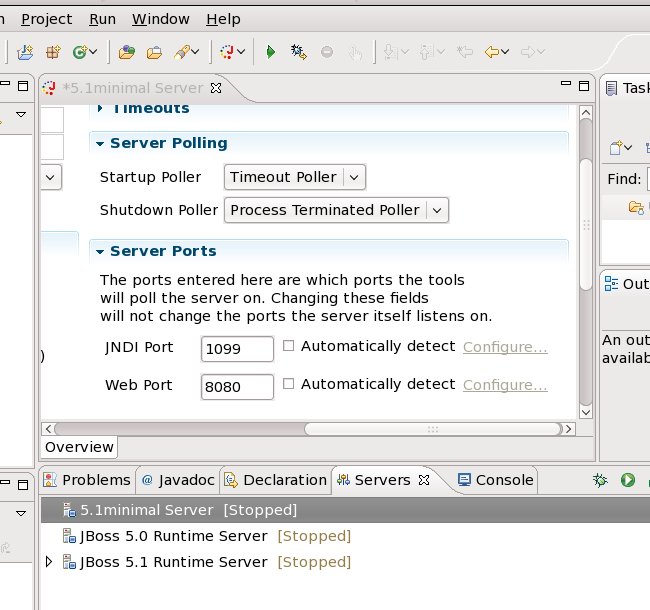The height and width of the screenshot is (610, 650).
Task: Open the Window menu
Action: [x=160, y=19]
